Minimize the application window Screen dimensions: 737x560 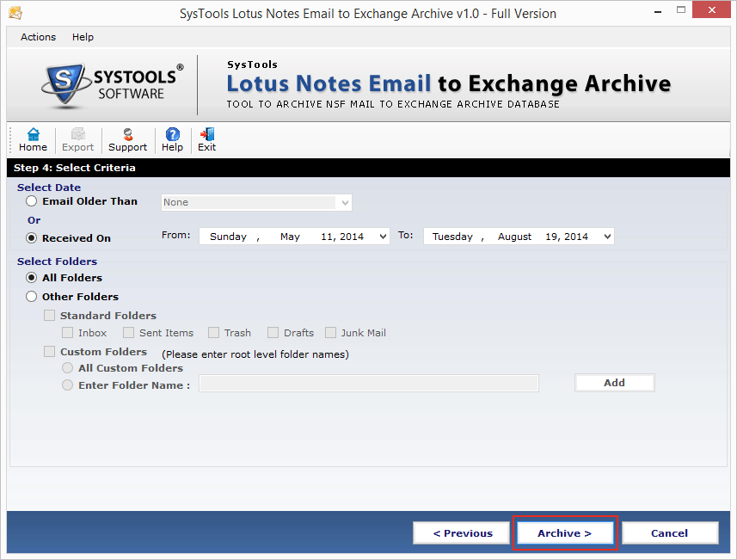(658, 11)
